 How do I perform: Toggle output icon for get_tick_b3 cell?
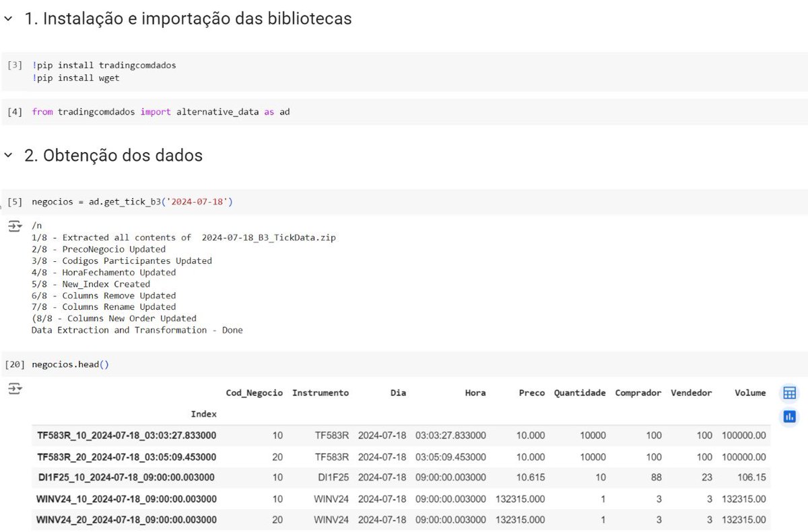click(x=15, y=226)
